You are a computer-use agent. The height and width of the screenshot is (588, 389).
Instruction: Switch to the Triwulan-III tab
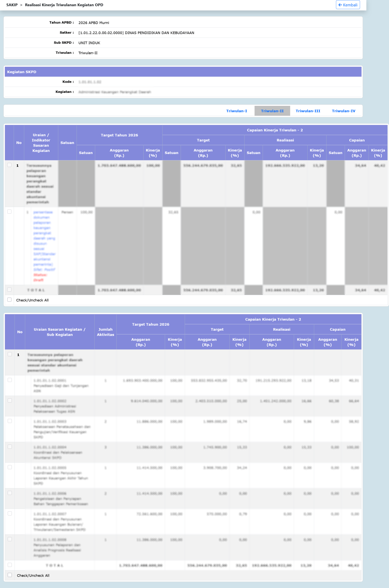coord(308,111)
